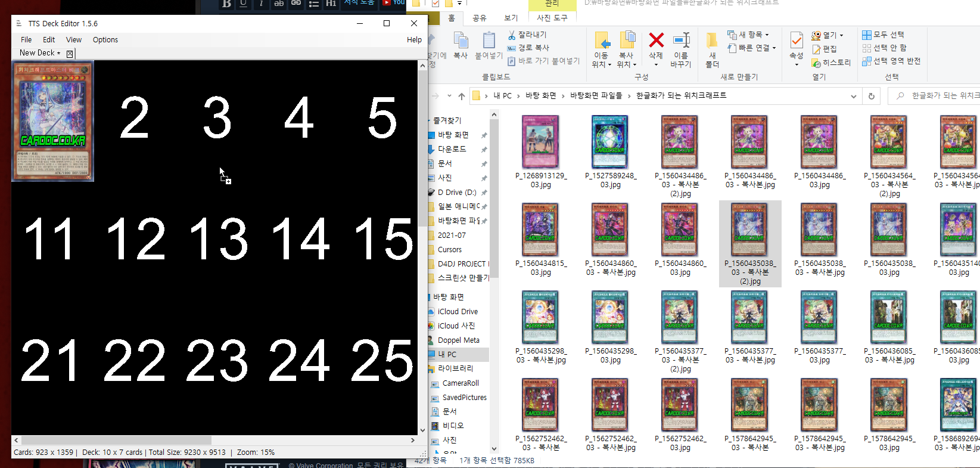Open the 2021-07 folder in navigation pane
The height and width of the screenshot is (468, 980).
coord(452,235)
